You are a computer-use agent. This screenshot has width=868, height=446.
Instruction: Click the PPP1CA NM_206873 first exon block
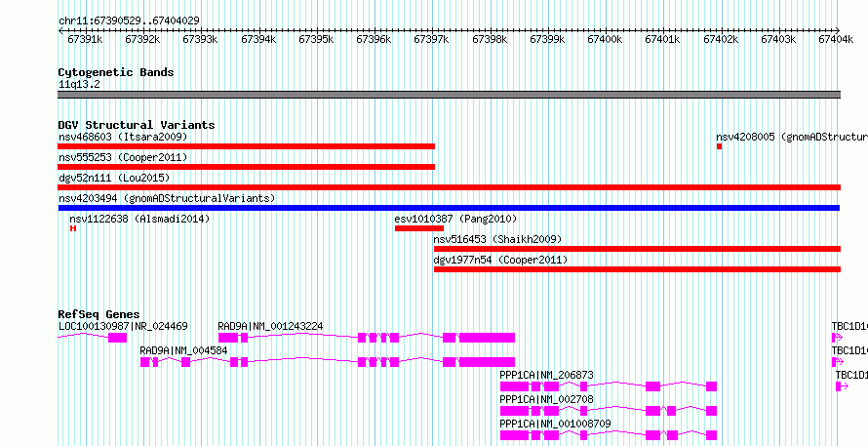(x=515, y=386)
